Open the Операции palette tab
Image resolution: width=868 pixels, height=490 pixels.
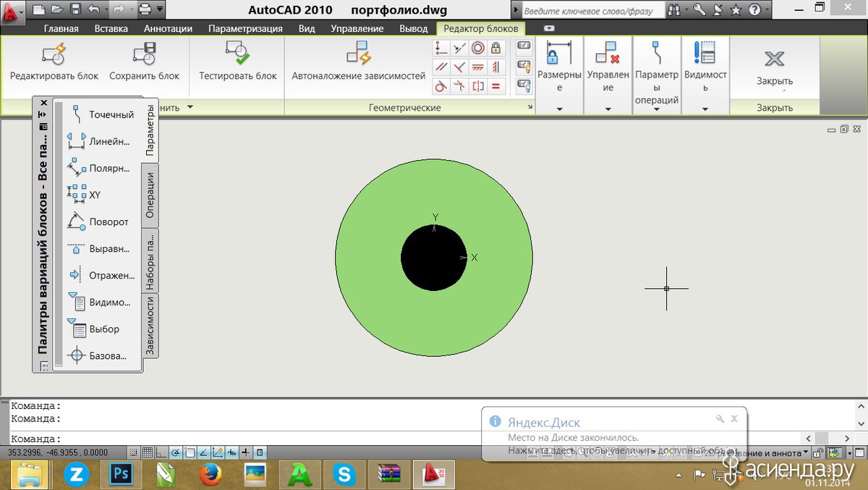[x=150, y=195]
